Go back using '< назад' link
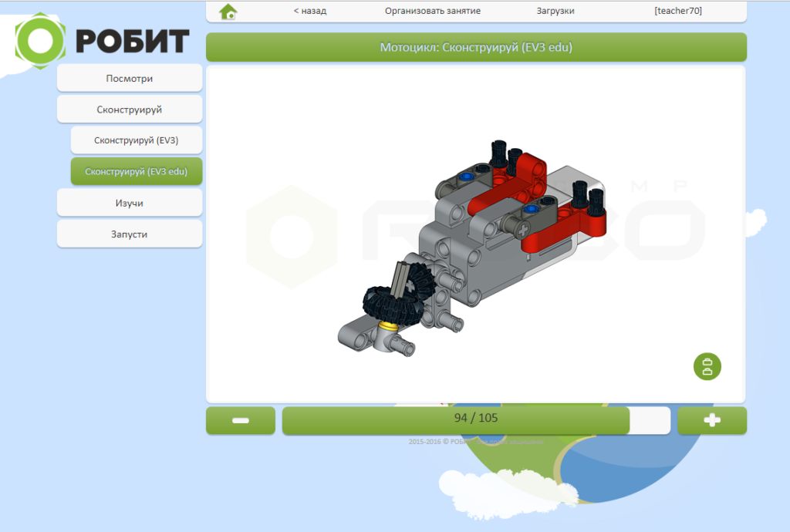Viewport: 790px width, 532px height. [x=310, y=11]
